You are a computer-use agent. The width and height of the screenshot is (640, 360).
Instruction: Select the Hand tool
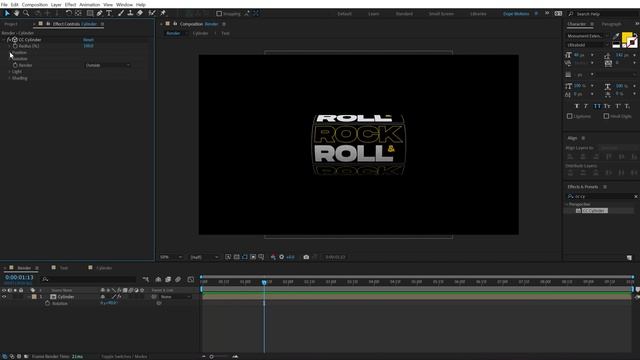(x=16, y=13)
